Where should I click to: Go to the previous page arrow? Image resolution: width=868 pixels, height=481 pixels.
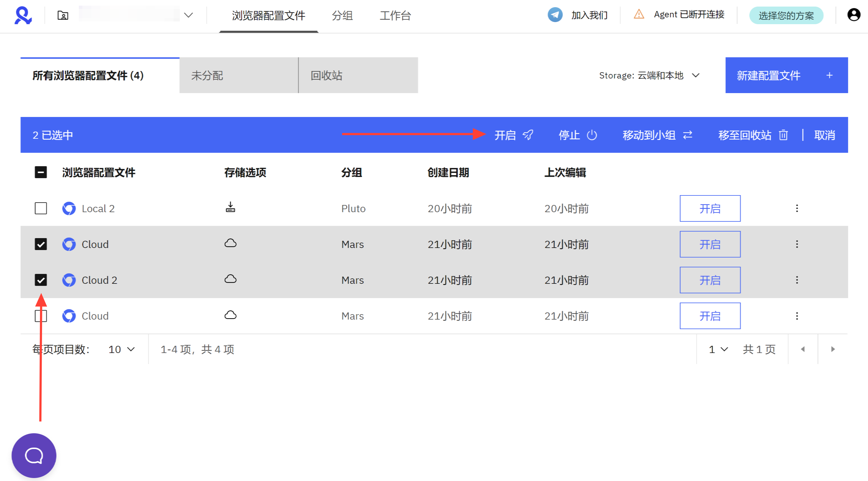click(x=803, y=349)
